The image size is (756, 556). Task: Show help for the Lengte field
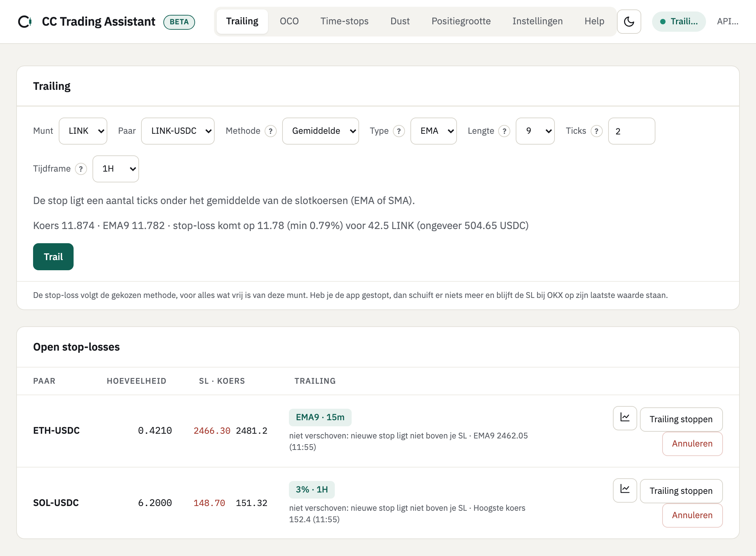(504, 131)
